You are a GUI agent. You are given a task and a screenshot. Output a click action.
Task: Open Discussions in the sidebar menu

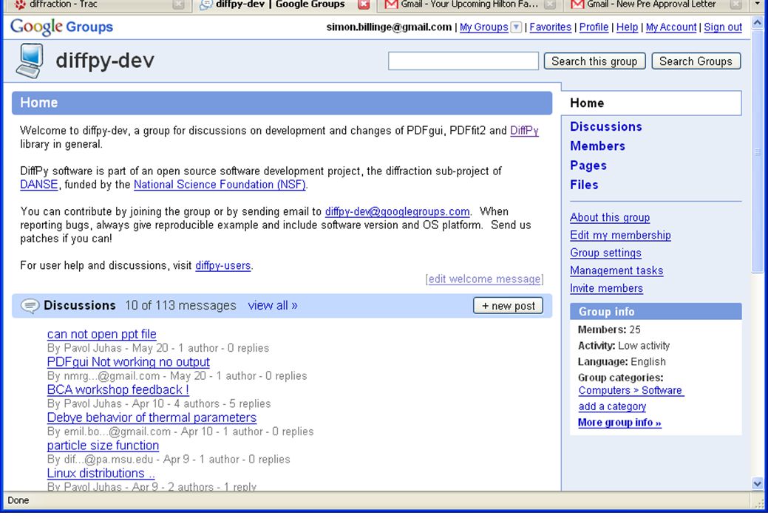point(606,127)
